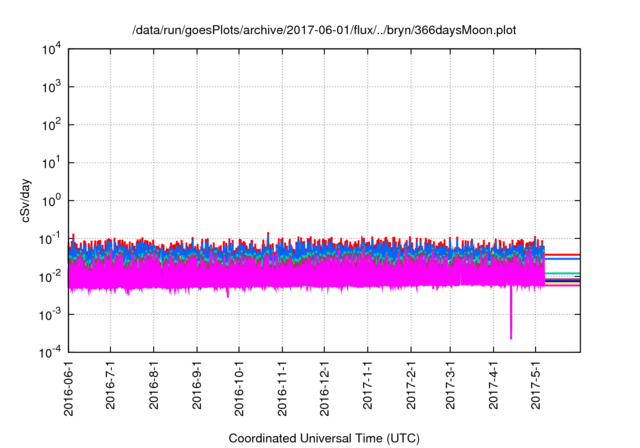This screenshot has width=640, height=448.
Task: Click the 10^0 y-axis tick label
Action: pyautogui.click(x=52, y=201)
